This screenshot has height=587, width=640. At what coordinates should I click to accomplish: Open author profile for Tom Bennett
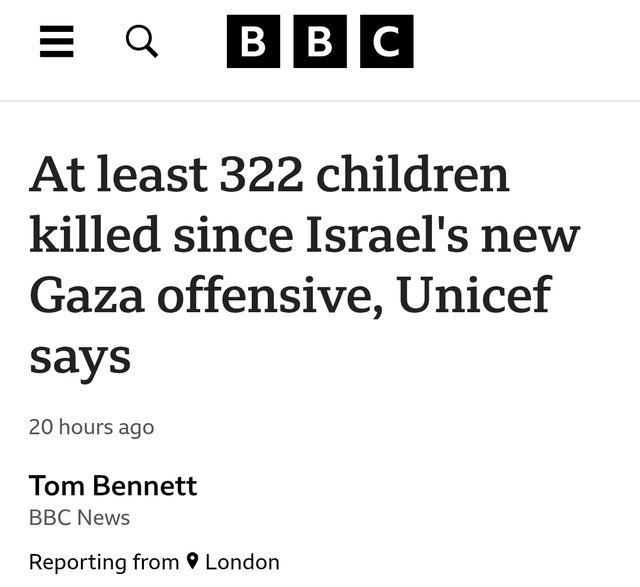[113, 486]
